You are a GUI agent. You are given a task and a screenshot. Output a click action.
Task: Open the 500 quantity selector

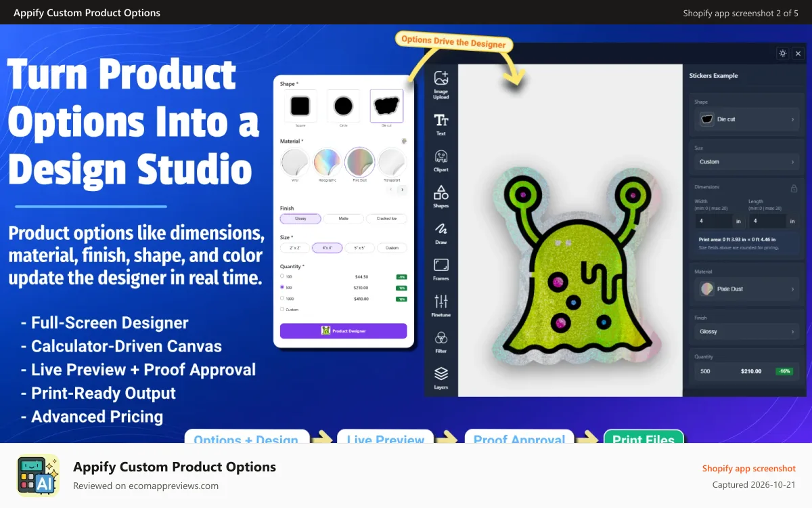[x=747, y=371]
